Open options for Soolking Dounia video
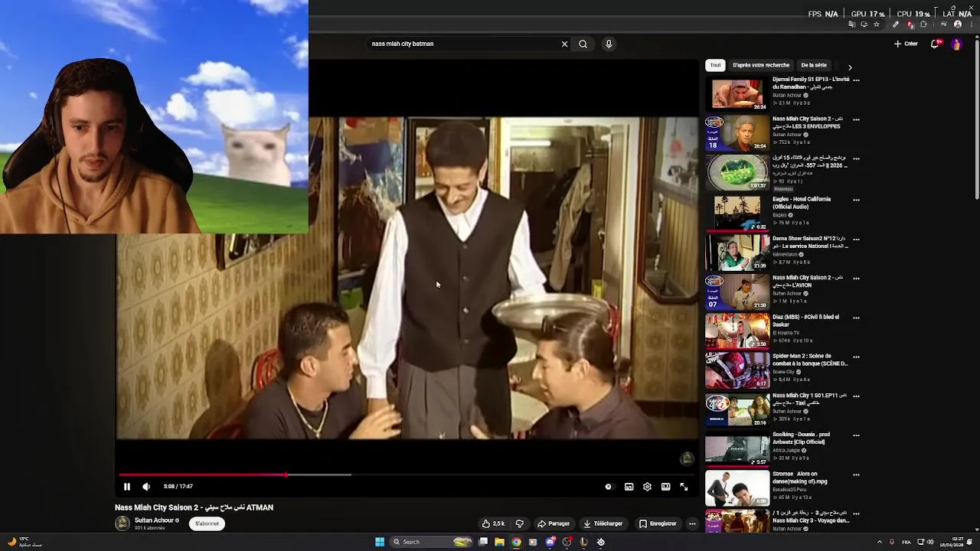Screen dimensions: 980x551 click(856, 435)
